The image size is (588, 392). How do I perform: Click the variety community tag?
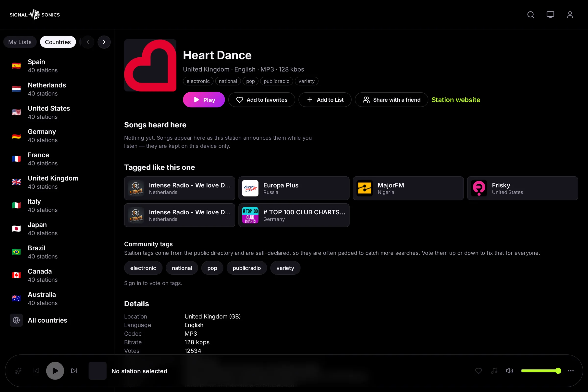tap(285, 268)
